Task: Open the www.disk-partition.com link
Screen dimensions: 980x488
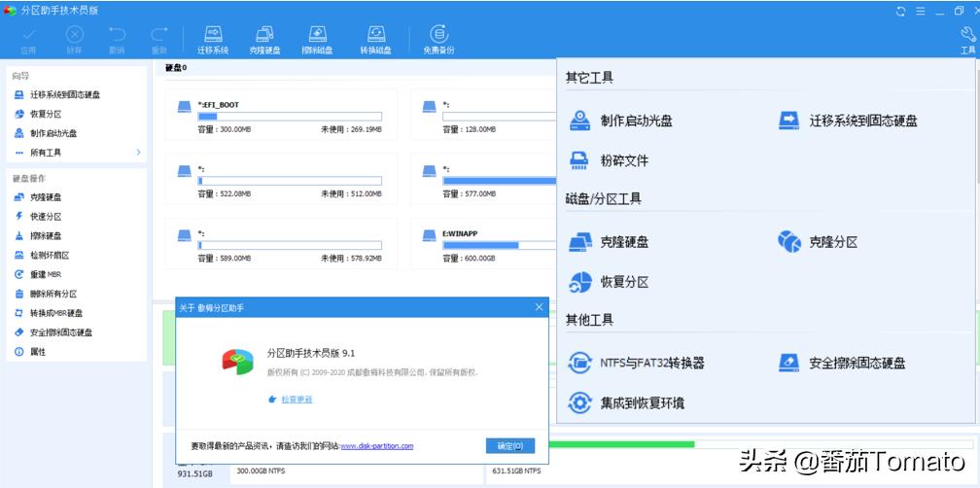Action: 377,446
